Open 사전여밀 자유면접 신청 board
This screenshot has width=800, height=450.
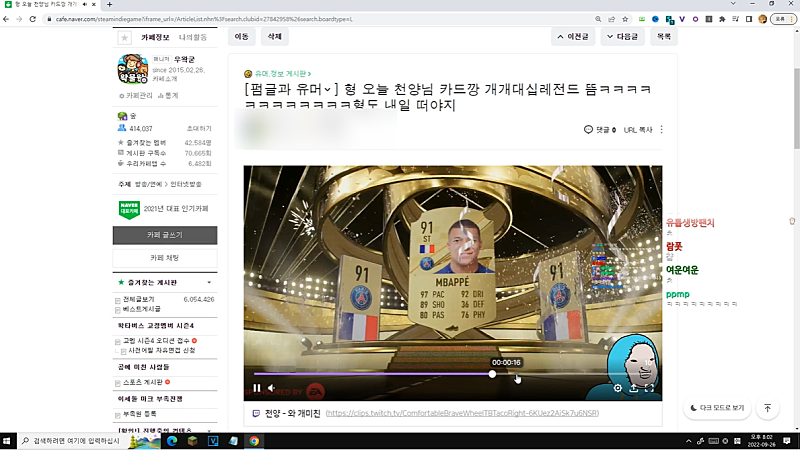point(162,351)
